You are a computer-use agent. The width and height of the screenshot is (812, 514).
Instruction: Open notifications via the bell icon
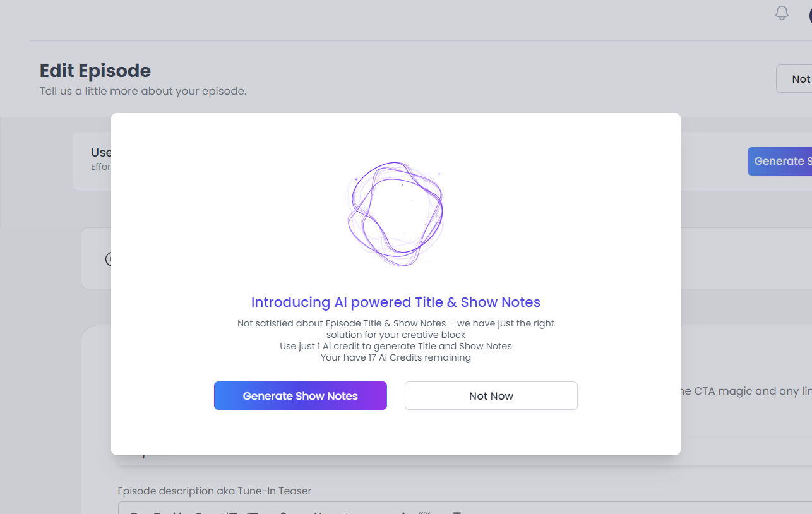(x=782, y=13)
